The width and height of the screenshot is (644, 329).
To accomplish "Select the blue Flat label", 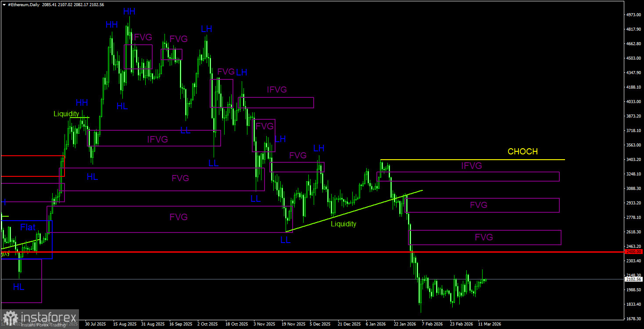I will point(28,227).
